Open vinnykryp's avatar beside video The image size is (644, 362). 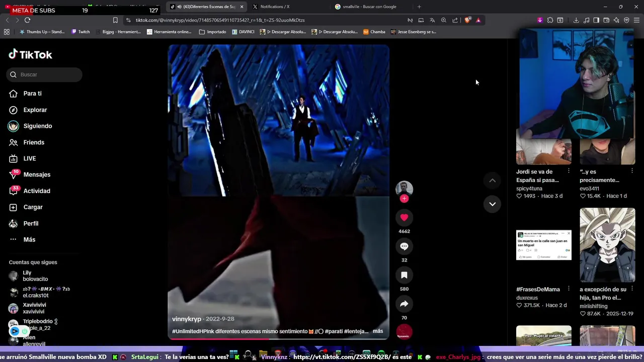(404, 188)
